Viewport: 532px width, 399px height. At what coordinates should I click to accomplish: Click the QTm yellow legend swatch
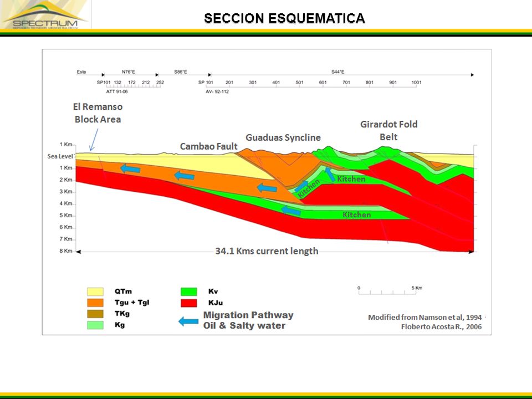click(x=95, y=291)
